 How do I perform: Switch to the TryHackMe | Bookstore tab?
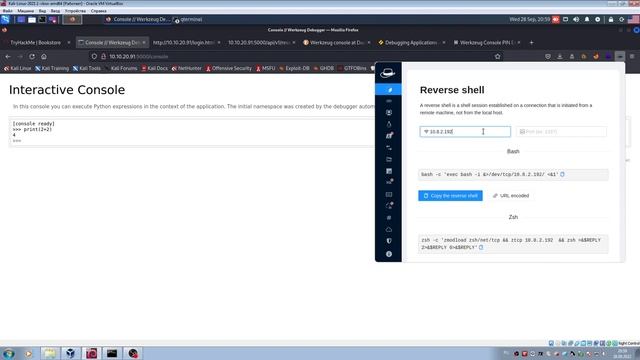tap(37, 42)
